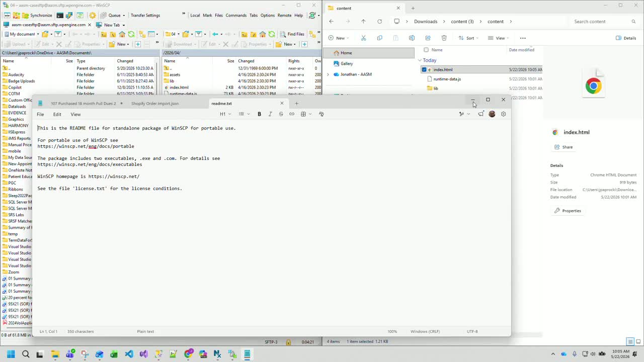Apply strikethrough formatting in Notepad
The width and height of the screenshot is (644, 362).
coord(281,114)
